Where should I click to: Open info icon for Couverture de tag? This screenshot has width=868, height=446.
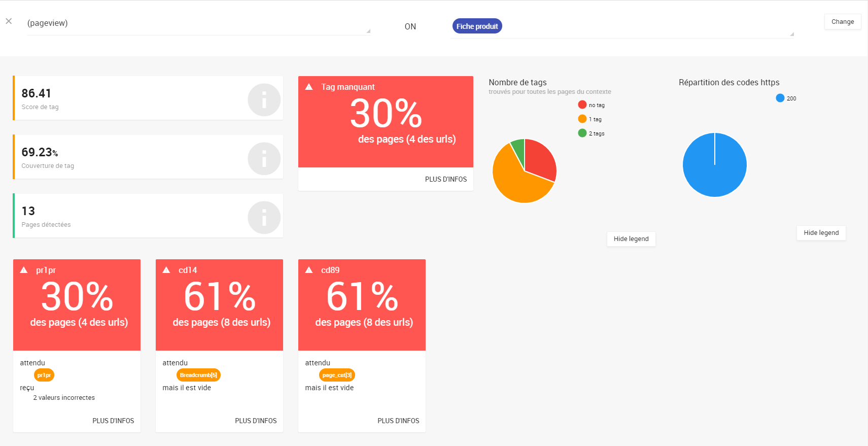(x=264, y=159)
